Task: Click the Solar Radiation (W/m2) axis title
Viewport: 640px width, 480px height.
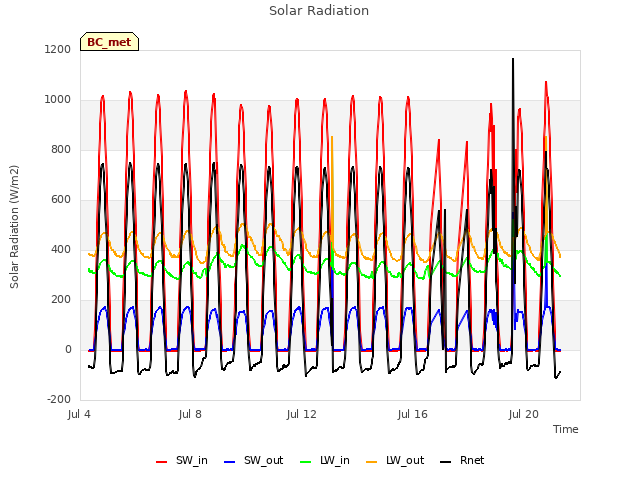Action: [x=14, y=227]
